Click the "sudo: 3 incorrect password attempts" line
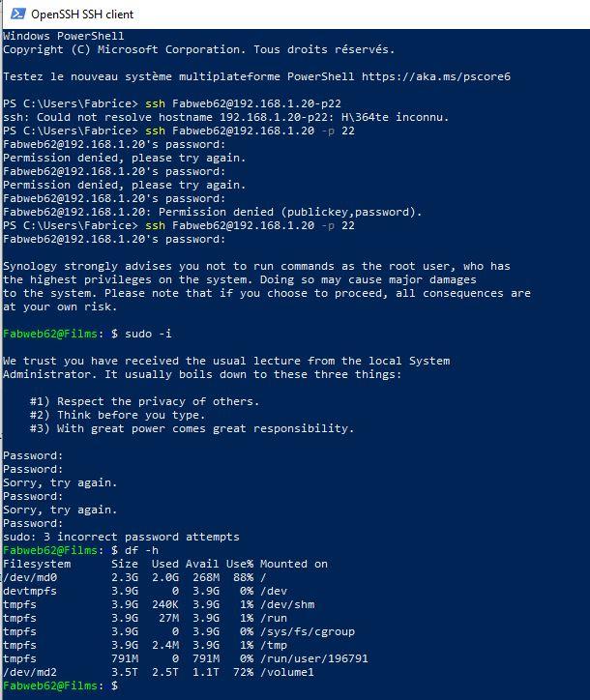This screenshot has height=700, width=590. coord(121,537)
